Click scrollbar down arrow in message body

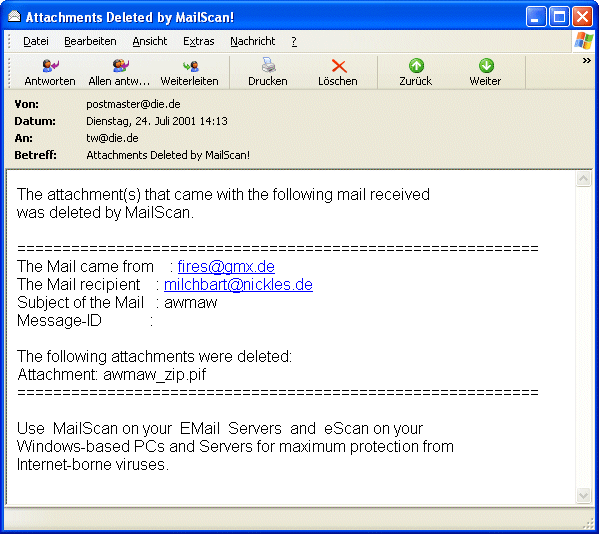pos(583,495)
